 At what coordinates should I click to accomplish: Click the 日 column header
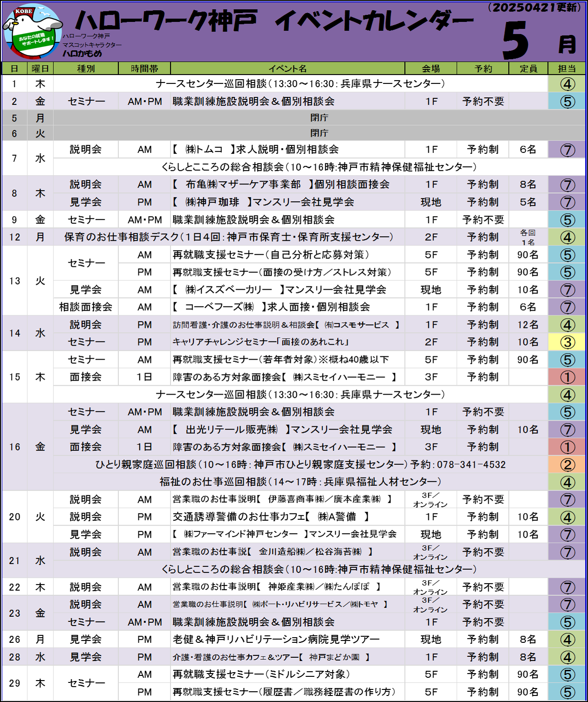(x=14, y=68)
